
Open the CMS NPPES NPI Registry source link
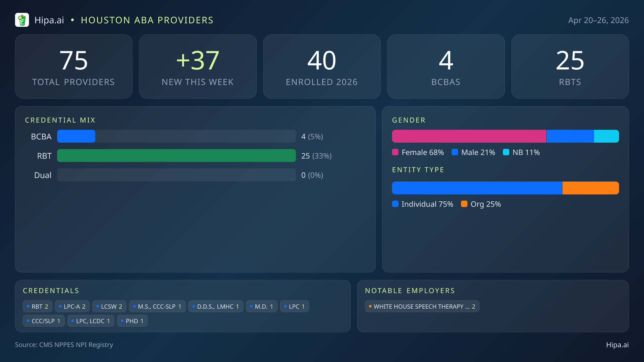tap(64, 345)
